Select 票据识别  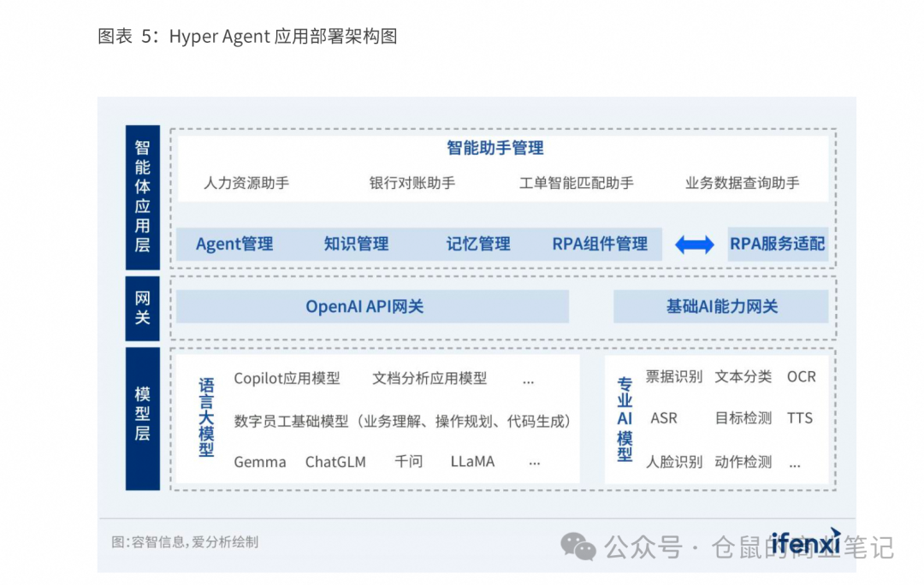[x=674, y=376]
